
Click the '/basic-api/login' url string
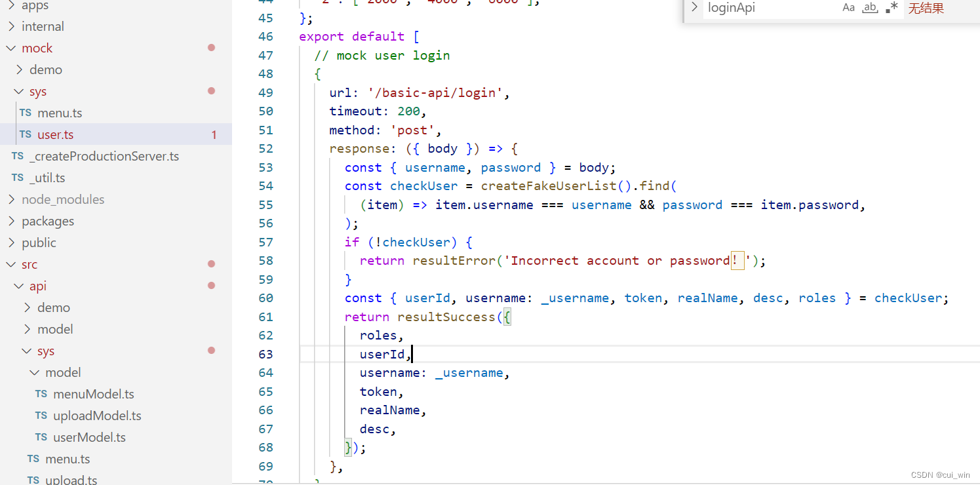pyautogui.click(x=435, y=92)
